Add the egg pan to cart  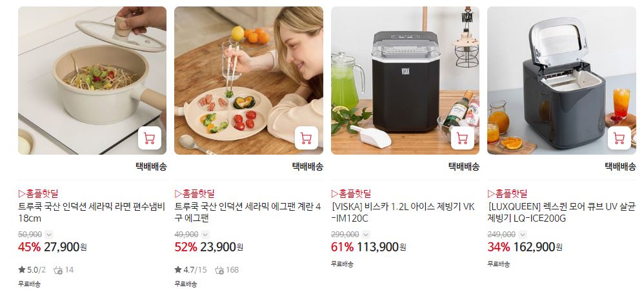(306, 138)
